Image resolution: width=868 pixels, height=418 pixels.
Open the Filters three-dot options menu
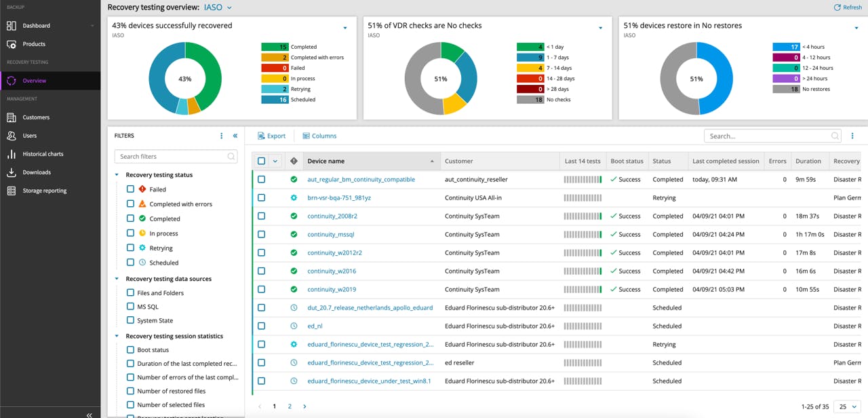[221, 136]
